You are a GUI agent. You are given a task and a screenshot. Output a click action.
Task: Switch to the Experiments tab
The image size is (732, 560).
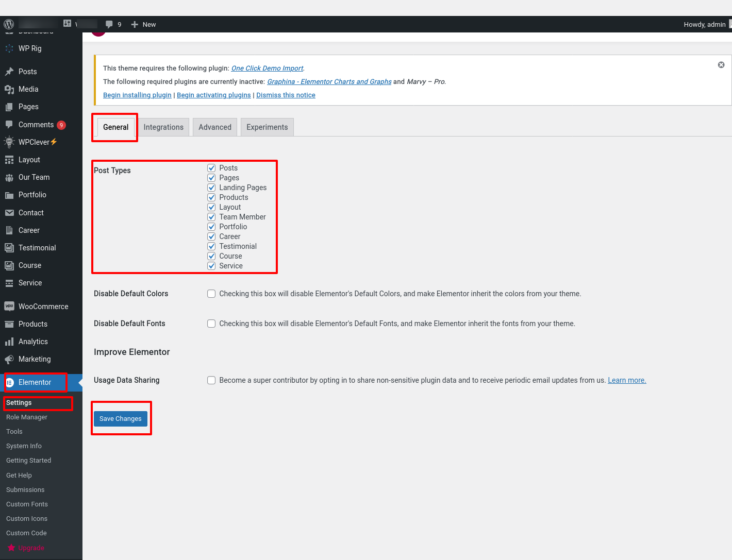coord(267,127)
